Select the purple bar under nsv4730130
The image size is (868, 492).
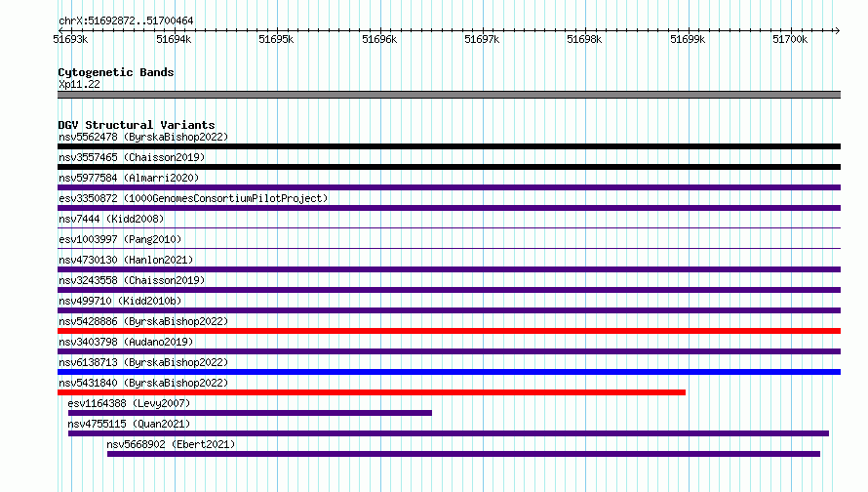(449, 269)
